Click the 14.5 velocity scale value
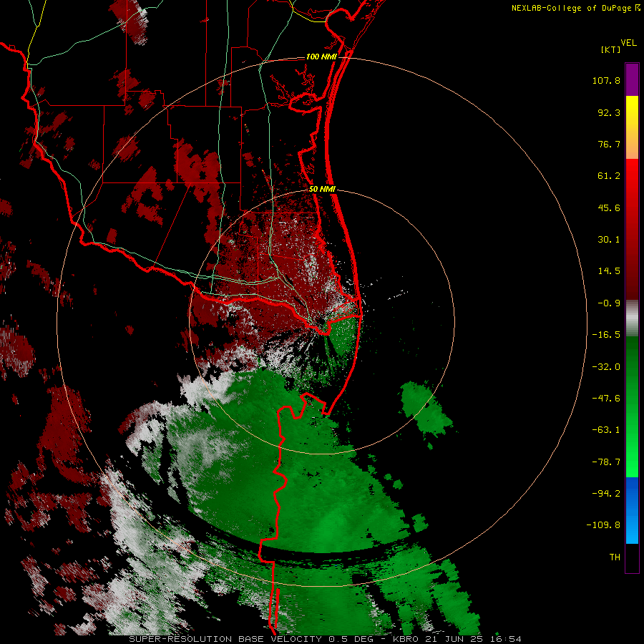This screenshot has height=644, width=644. point(609,271)
